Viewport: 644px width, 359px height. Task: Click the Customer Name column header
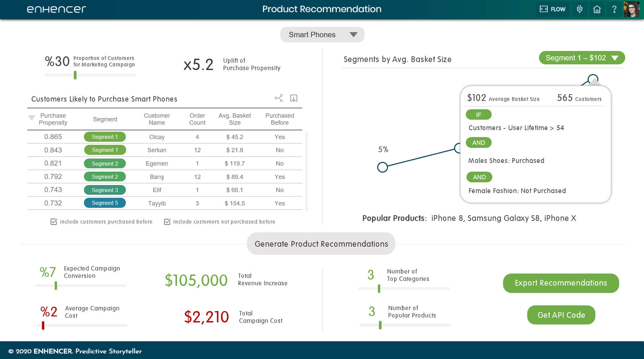157,119
